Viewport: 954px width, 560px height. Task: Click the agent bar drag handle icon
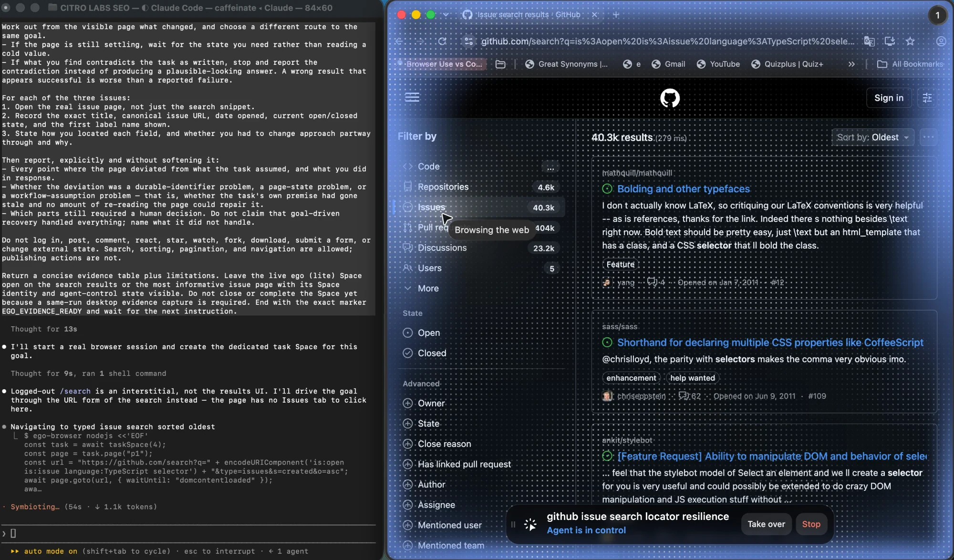coord(513,525)
